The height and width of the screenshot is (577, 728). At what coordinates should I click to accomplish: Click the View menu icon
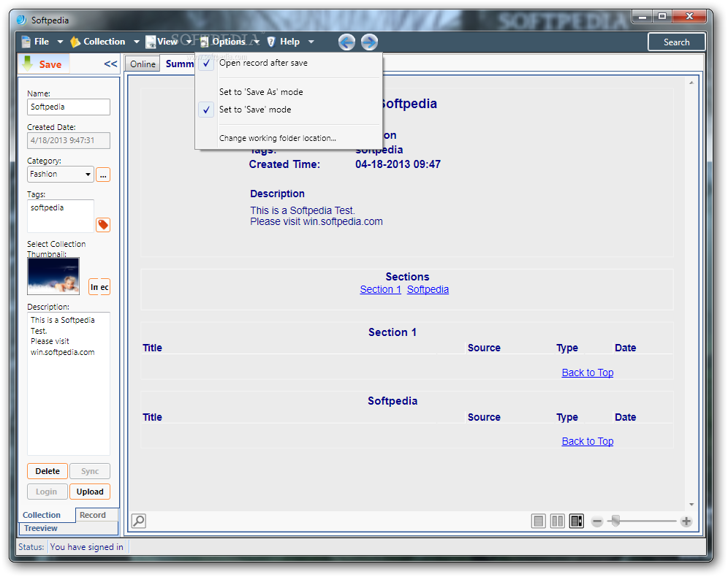tap(151, 42)
